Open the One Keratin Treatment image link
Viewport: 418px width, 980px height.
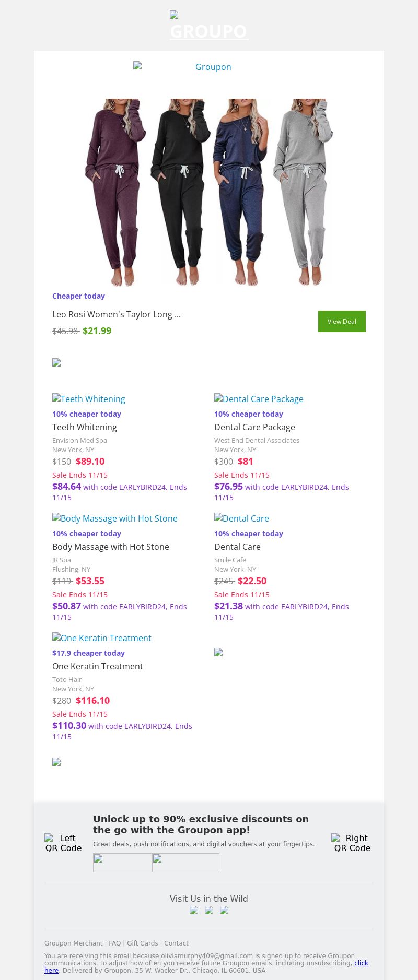102,638
